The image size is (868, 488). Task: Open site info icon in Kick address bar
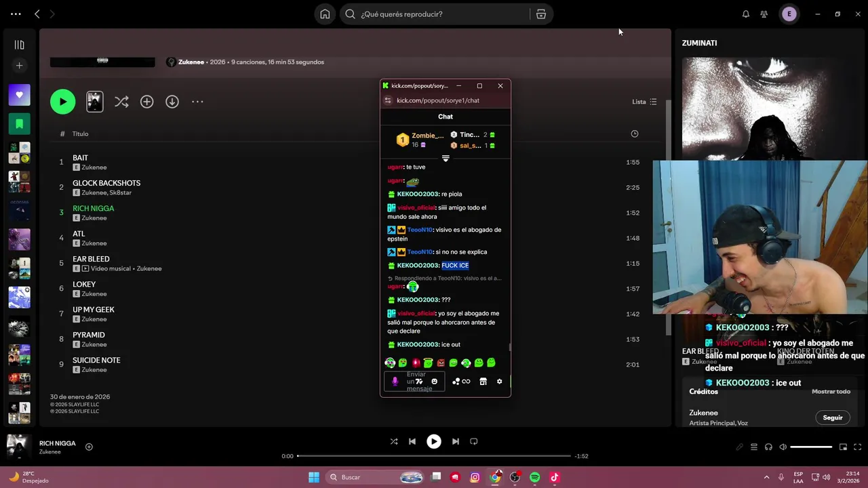tap(388, 100)
